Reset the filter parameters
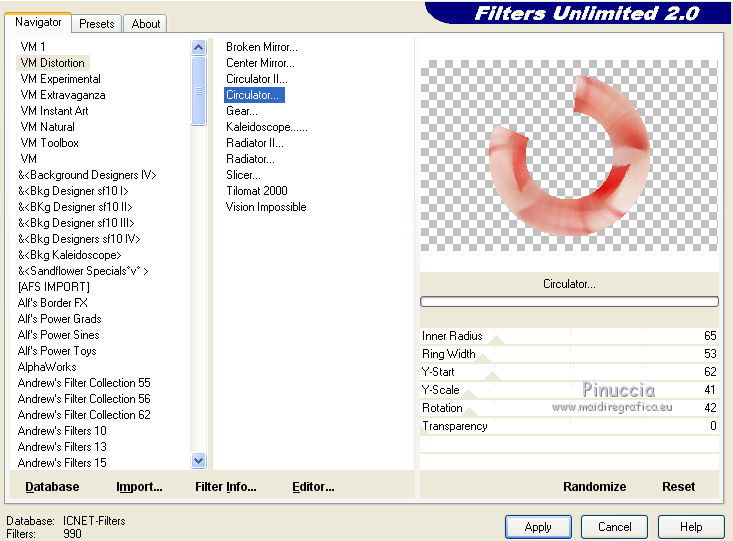Screen dimensions: 733x541 point(678,487)
